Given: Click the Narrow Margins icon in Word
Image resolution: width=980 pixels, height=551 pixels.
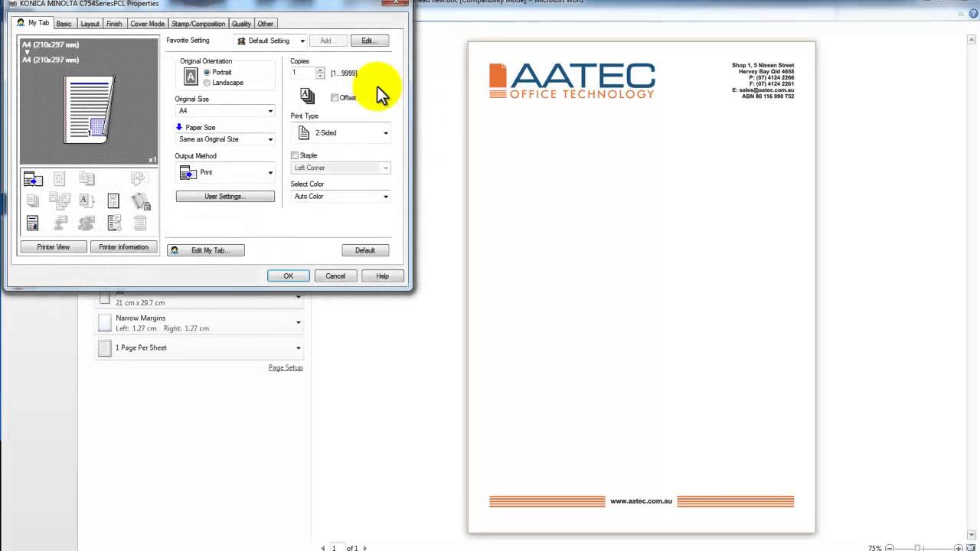Looking at the screenshot, I should [x=105, y=323].
